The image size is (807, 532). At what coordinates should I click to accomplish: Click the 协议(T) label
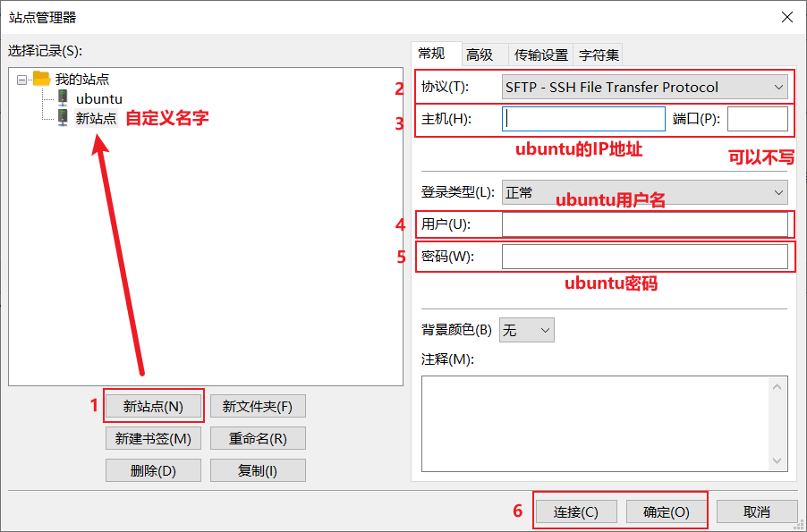(446, 87)
